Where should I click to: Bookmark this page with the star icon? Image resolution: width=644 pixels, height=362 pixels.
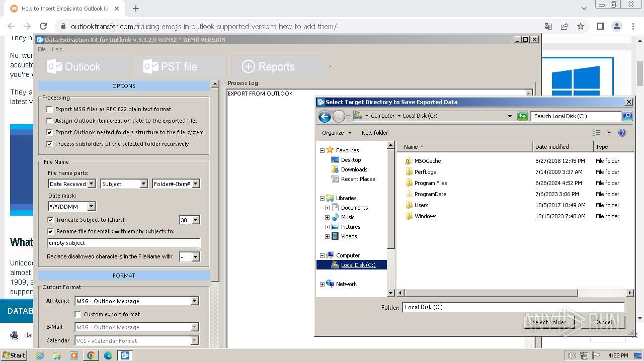(x=581, y=26)
